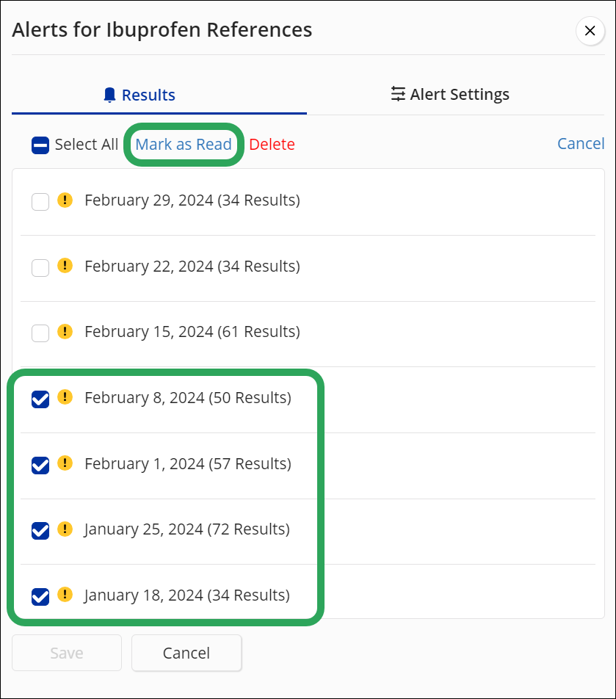The width and height of the screenshot is (616, 699).
Task: Uncheck the February 1, 2024 alert checkbox
Action: [x=40, y=466]
